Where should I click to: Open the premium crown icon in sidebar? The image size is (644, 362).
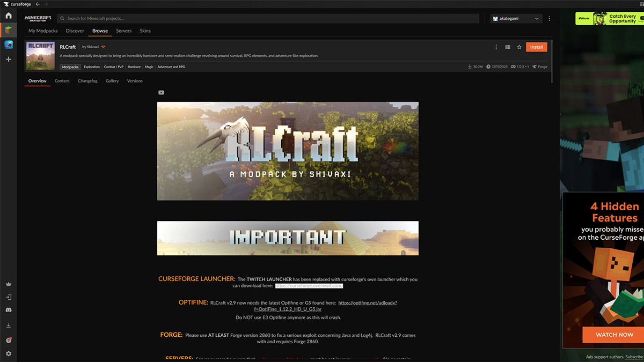[8, 284]
